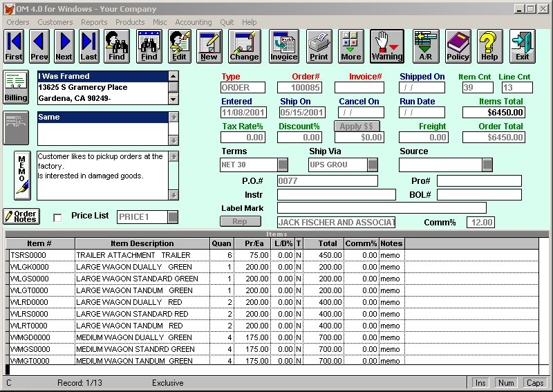
Task: Open Find with person and binoculars icon
Action: (x=117, y=46)
